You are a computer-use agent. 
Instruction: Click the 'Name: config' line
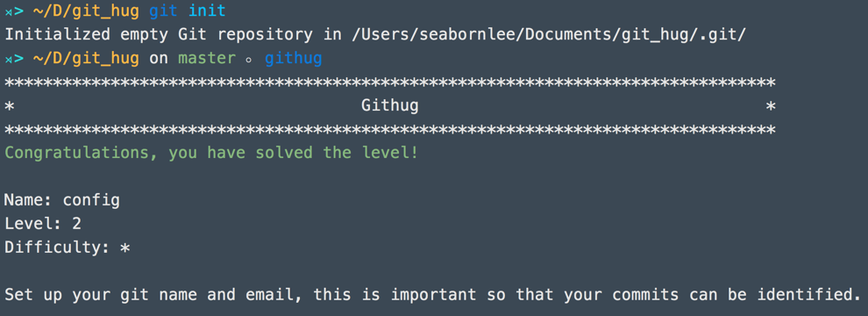point(62,200)
